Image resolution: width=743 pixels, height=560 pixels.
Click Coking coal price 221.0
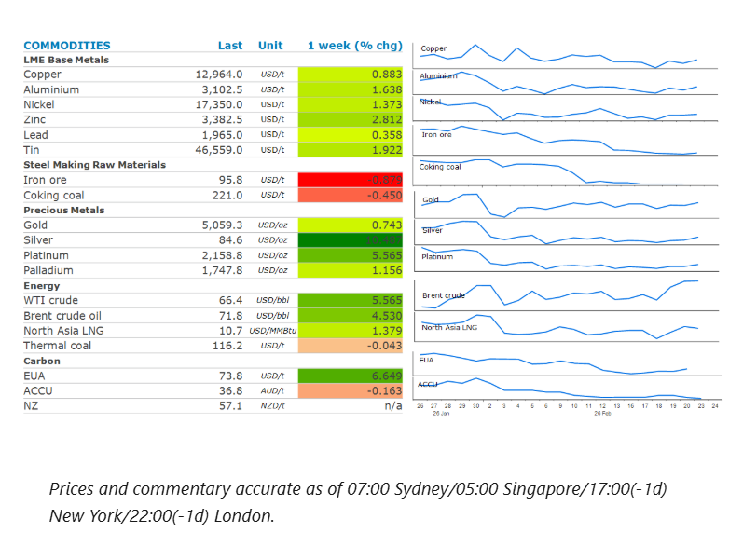click(x=227, y=195)
